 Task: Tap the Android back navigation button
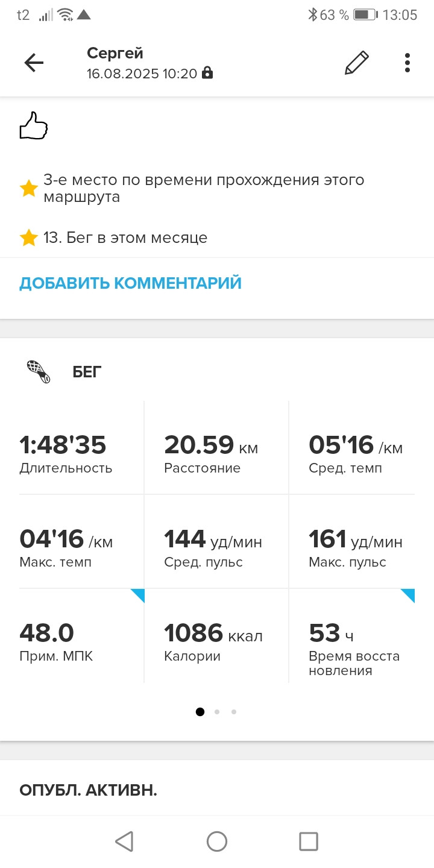(124, 841)
